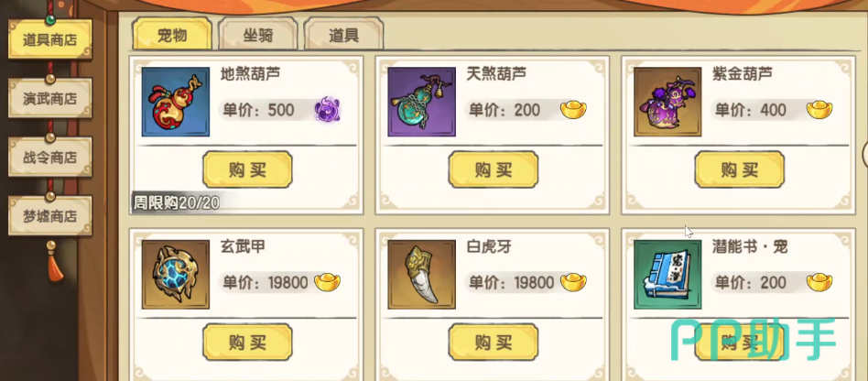Viewport: 868px width, 381px height.
Task: Click the 地煞葫芦 red gourd icon
Action: (x=176, y=102)
